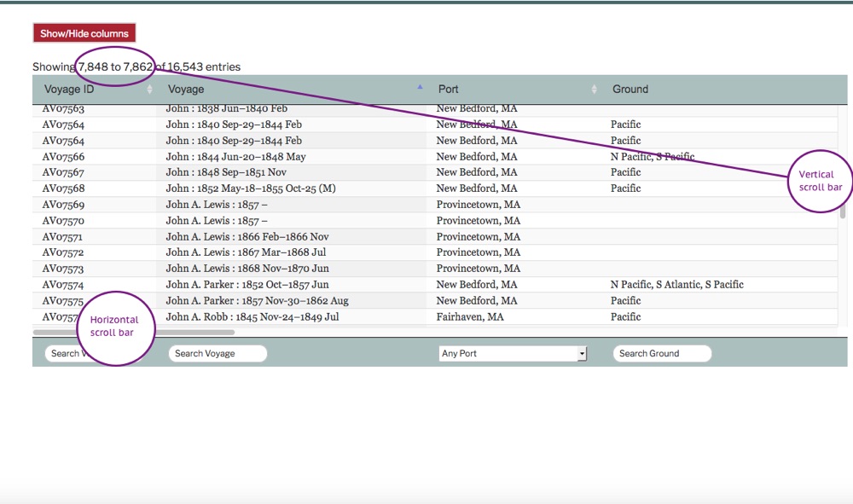The height and width of the screenshot is (504, 853).
Task: Open the Any Port dropdown
Action: pyautogui.click(x=513, y=354)
